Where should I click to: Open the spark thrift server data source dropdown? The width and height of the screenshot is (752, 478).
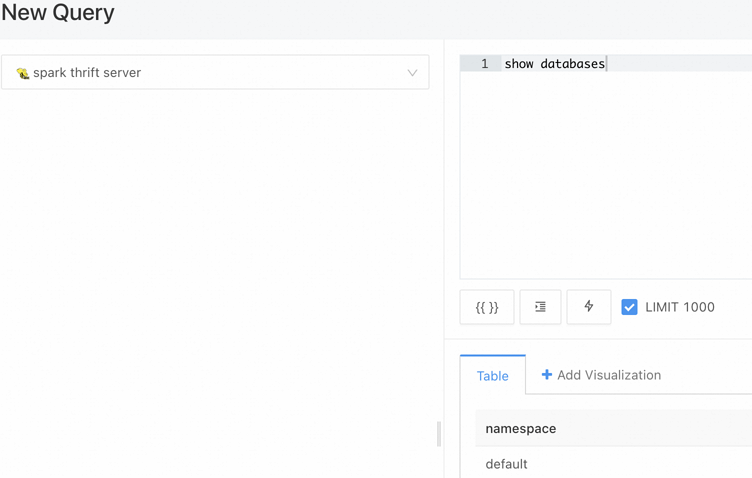(x=215, y=72)
